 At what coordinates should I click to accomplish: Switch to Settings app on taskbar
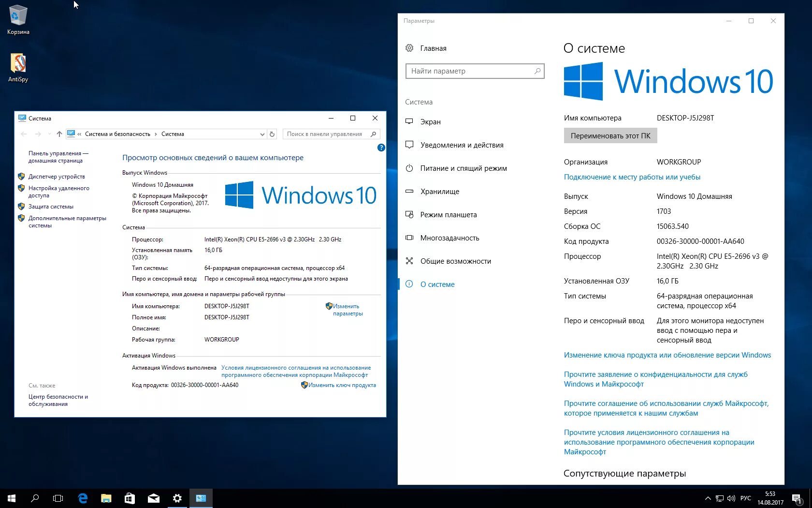(177, 498)
